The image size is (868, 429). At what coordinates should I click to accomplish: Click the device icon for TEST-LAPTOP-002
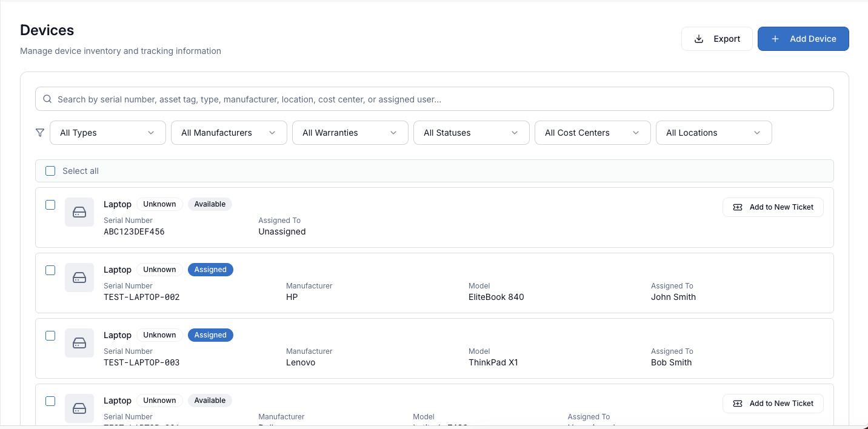click(79, 278)
